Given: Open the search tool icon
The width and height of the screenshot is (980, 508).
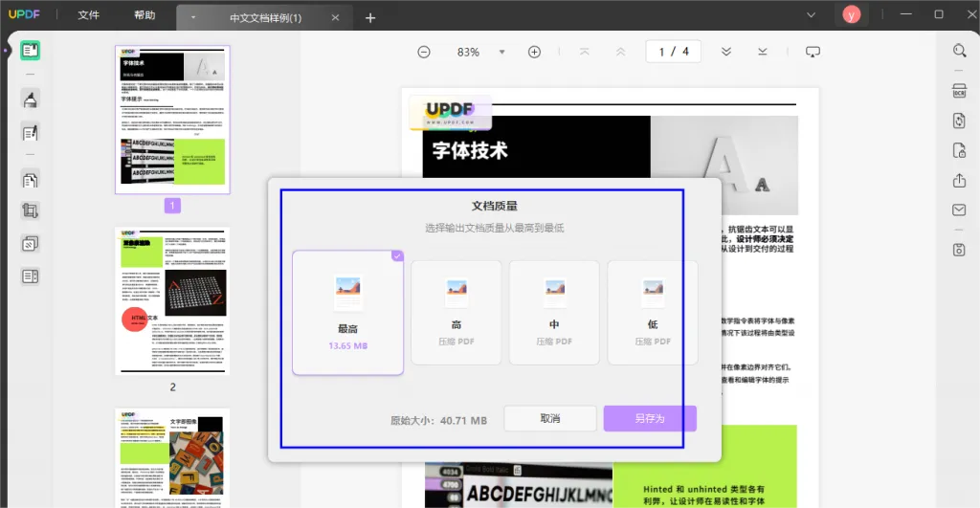Looking at the screenshot, I should tap(959, 51).
